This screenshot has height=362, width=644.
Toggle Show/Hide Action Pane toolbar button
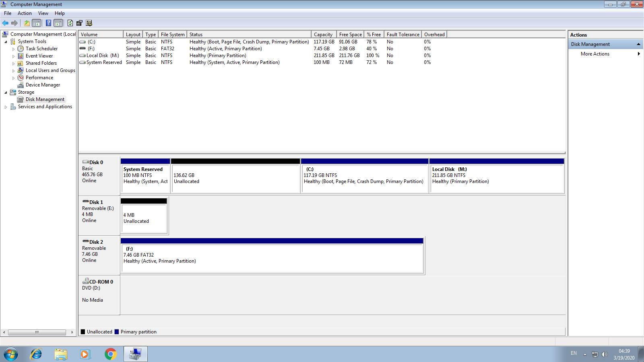[x=58, y=23]
